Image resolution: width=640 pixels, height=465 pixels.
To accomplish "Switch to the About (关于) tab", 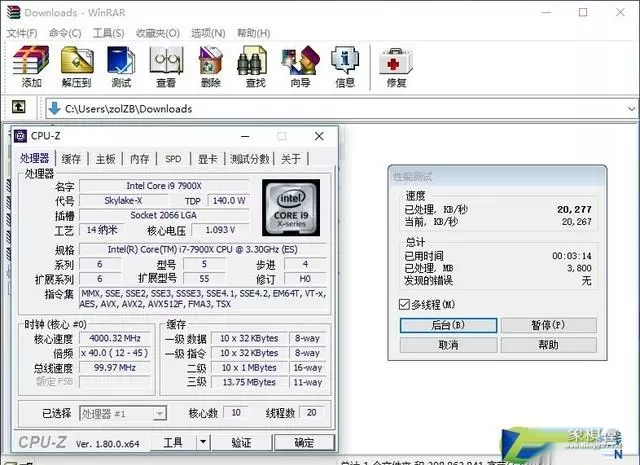I will [291, 159].
